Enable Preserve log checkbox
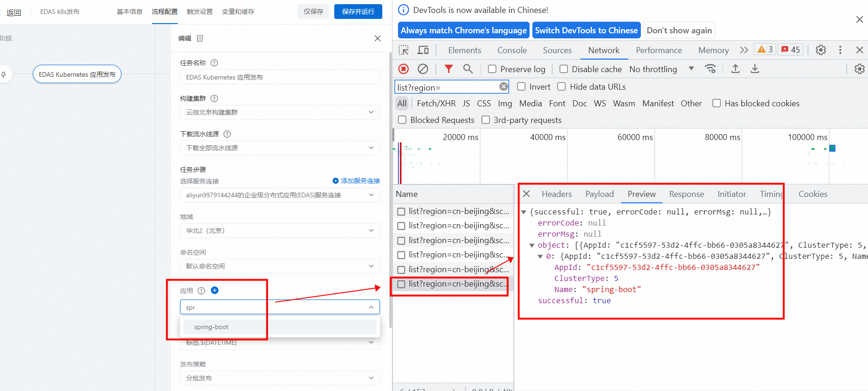868x391 pixels. pos(492,69)
